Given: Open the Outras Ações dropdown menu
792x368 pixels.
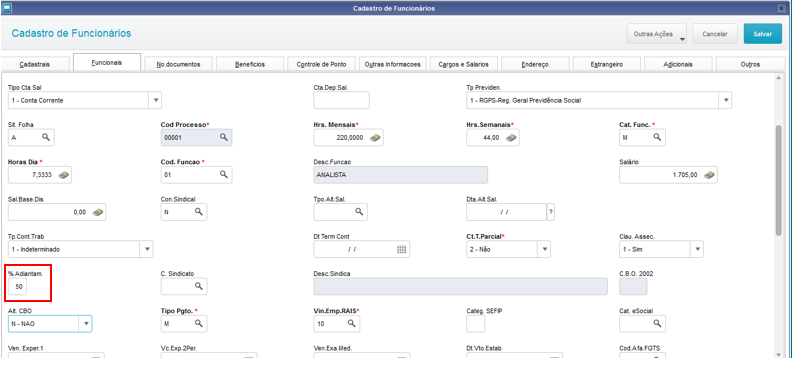Looking at the screenshot, I should (657, 34).
